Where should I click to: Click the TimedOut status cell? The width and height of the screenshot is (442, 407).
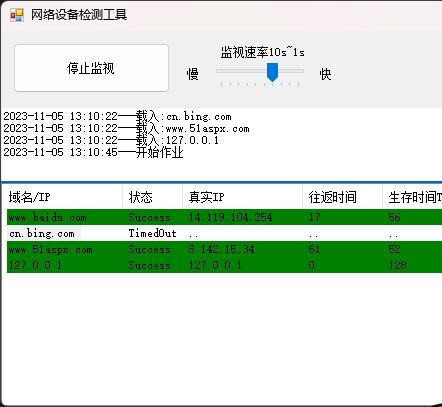tap(152, 233)
